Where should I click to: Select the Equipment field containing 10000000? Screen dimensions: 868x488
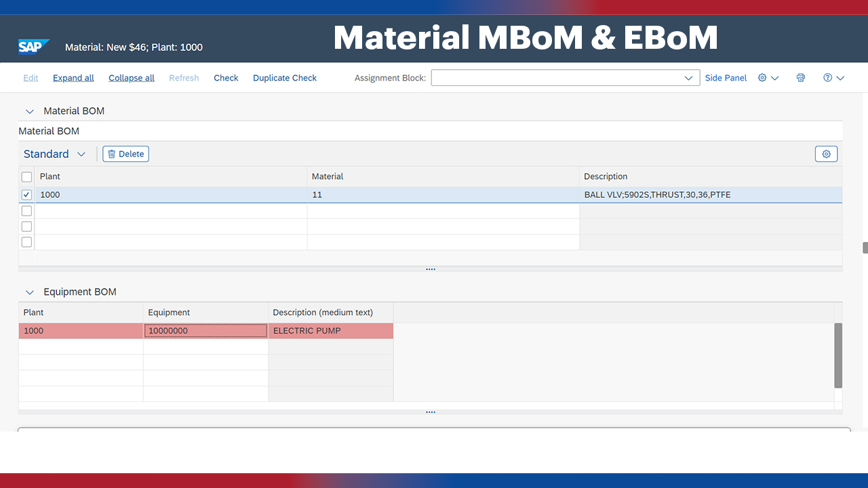tap(205, 330)
